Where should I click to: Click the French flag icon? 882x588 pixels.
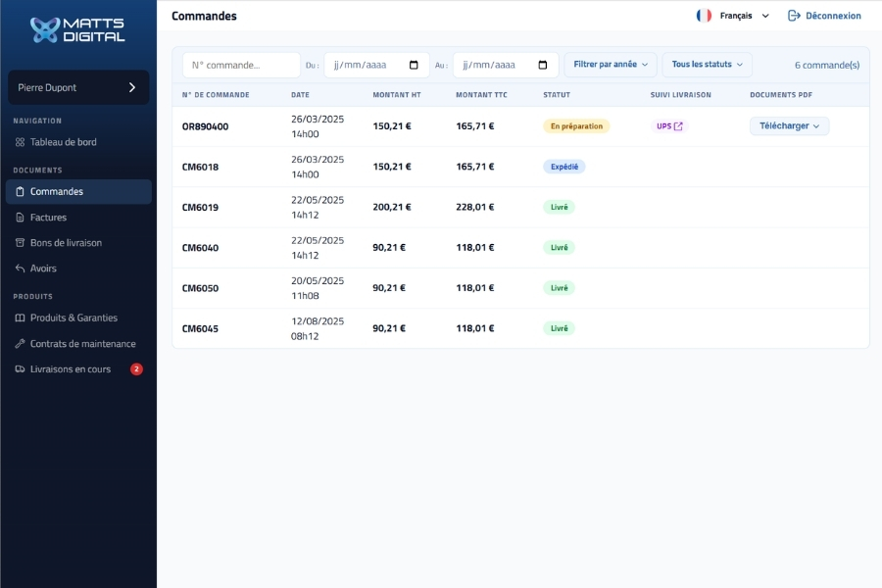pyautogui.click(x=704, y=16)
